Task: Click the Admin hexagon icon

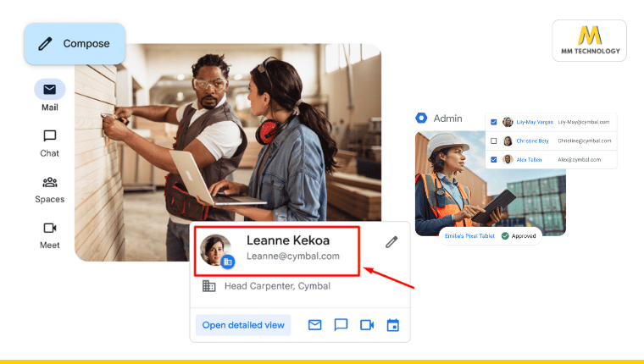Action: (421, 119)
